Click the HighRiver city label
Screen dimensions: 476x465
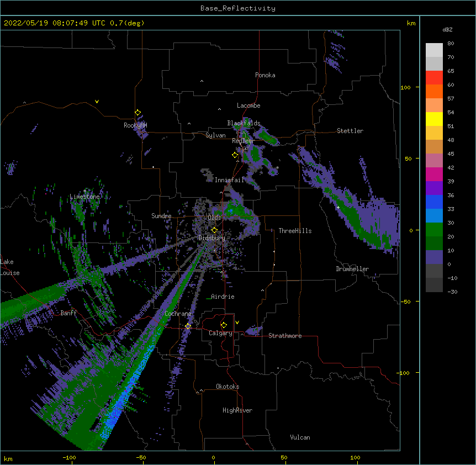click(237, 410)
